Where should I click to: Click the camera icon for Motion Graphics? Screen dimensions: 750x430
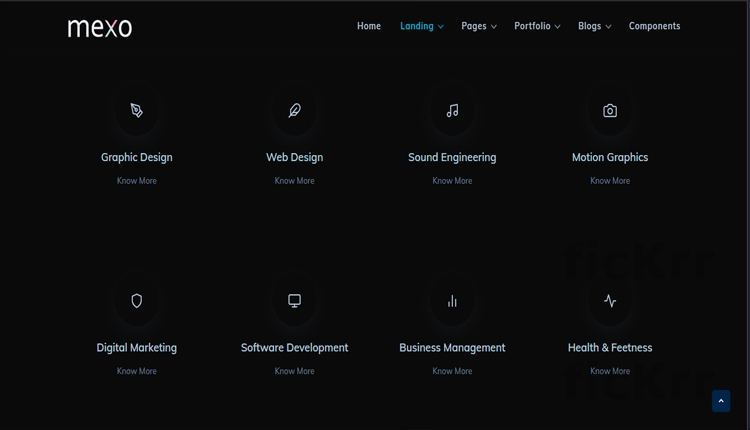click(610, 111)
